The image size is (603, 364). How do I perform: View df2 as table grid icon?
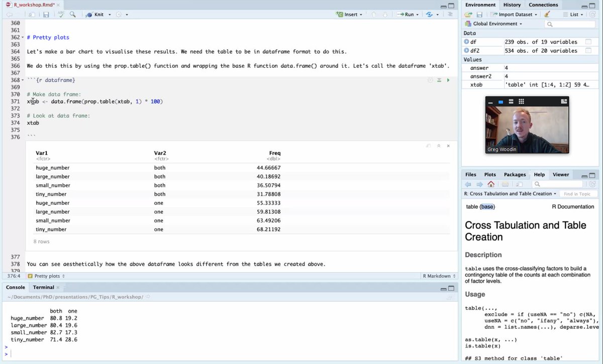pos(588,51)
